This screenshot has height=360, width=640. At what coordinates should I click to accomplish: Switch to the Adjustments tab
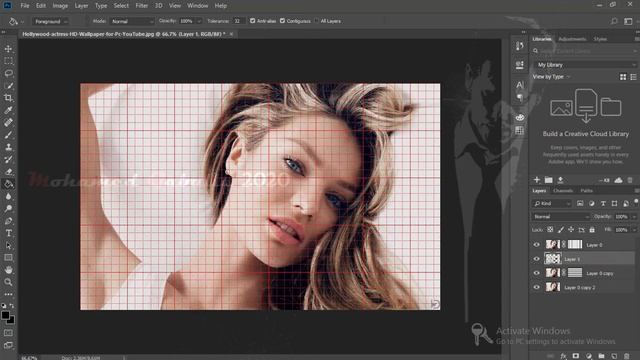click(572, 39)
